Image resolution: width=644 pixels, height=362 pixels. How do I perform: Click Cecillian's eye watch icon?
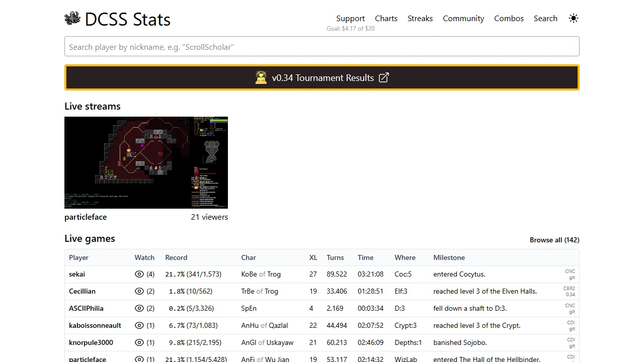point(138,291)
